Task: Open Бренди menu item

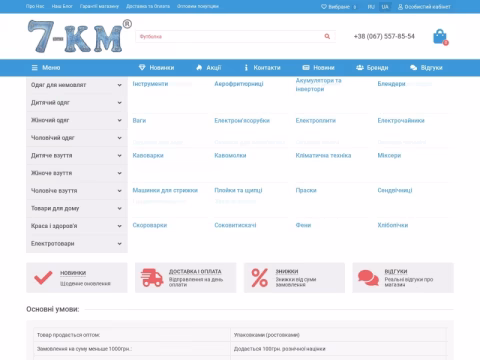Action: [x=377, y=68]
